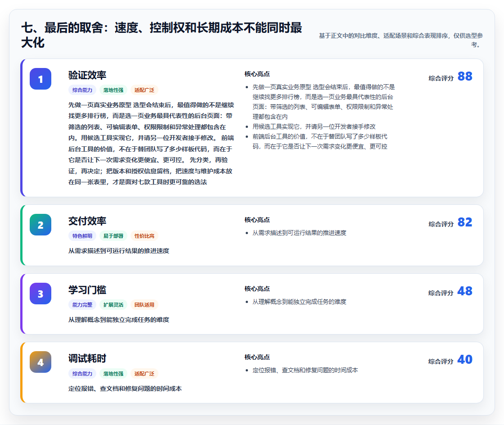
Task: Click the score 88 in 验证效率 card
Action: pyautogui.click(x=465, y=76)
